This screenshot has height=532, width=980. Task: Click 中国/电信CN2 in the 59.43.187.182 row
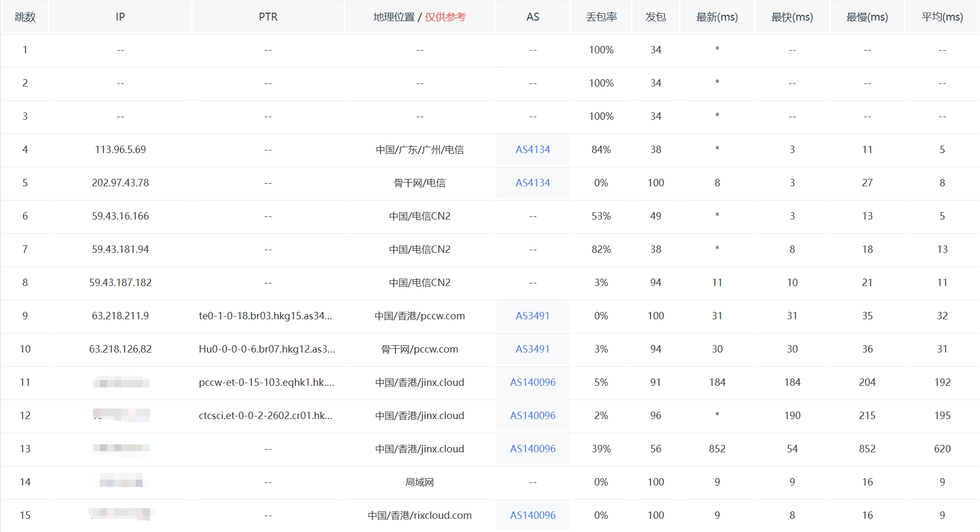[420, 282]
